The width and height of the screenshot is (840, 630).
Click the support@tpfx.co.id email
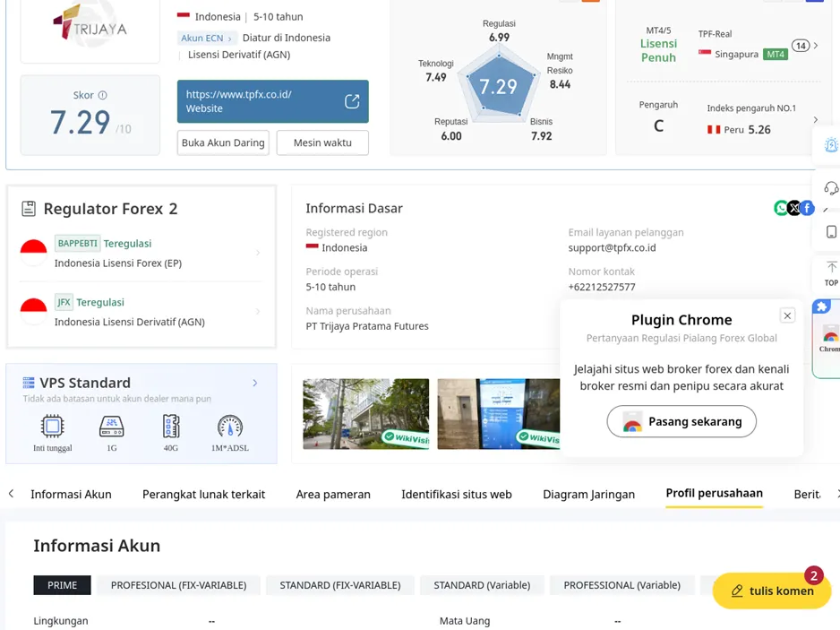(x=612, y=247)
